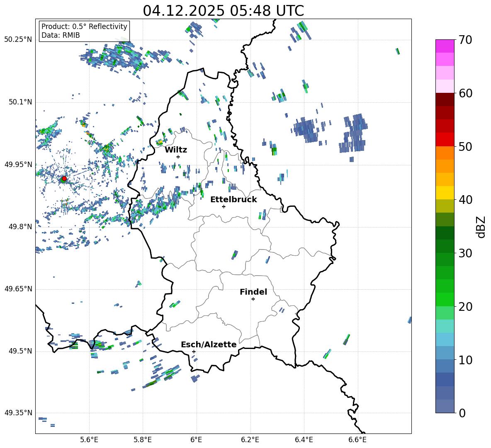
Task: Pick the bright magenta swatch atop colorbar
Action: point(445,46)
